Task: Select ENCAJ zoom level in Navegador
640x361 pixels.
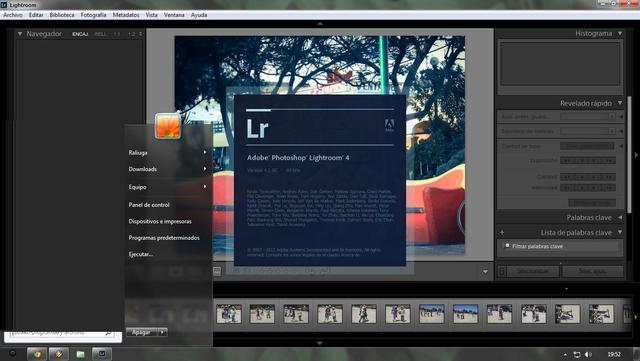Action: tap(80, 34)
